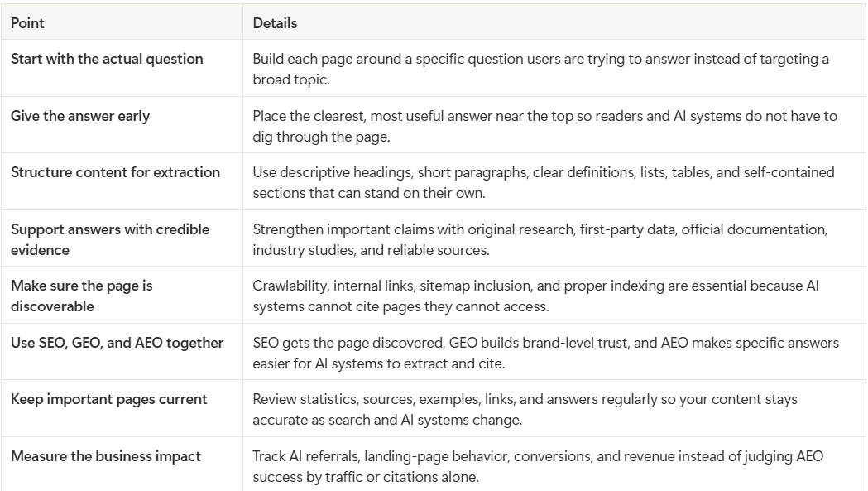Select 'Use SEO, GEO, and AEO together' cell
The width and height of the screenshot is (868, 491).
(122, 352)
